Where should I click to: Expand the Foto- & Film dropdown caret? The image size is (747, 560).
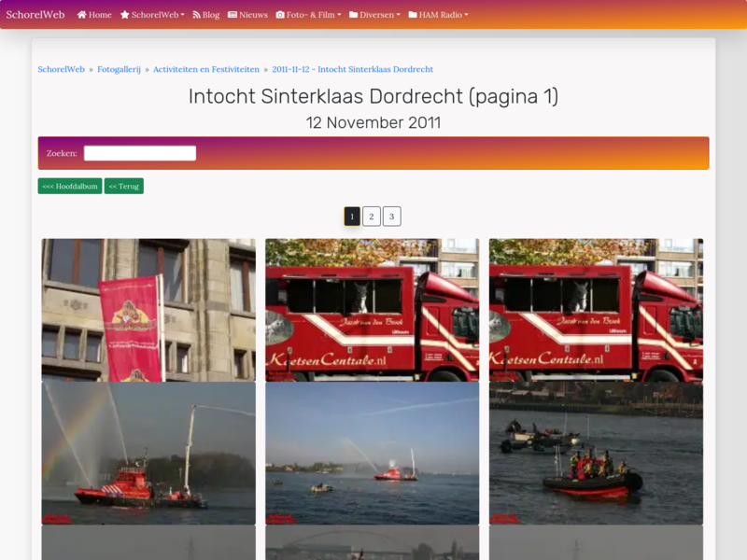(x=339, y=15)
